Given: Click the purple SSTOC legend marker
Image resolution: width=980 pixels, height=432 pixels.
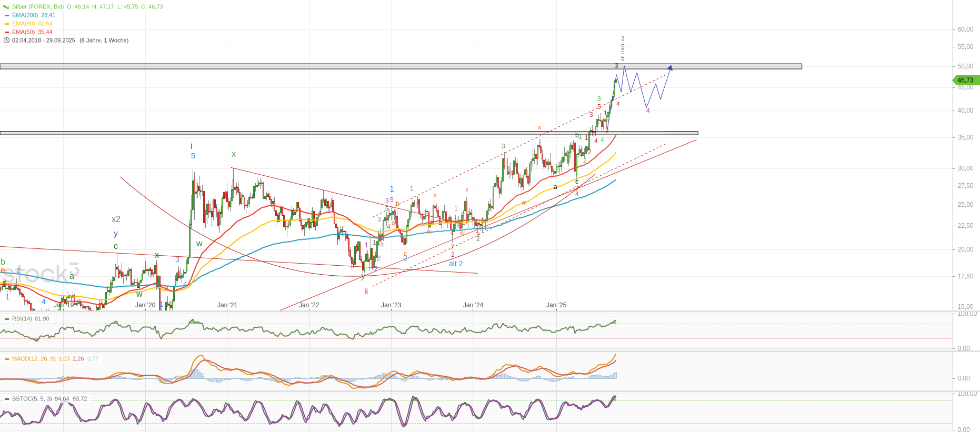Looking at the screenshot, I should coord(7,399).
